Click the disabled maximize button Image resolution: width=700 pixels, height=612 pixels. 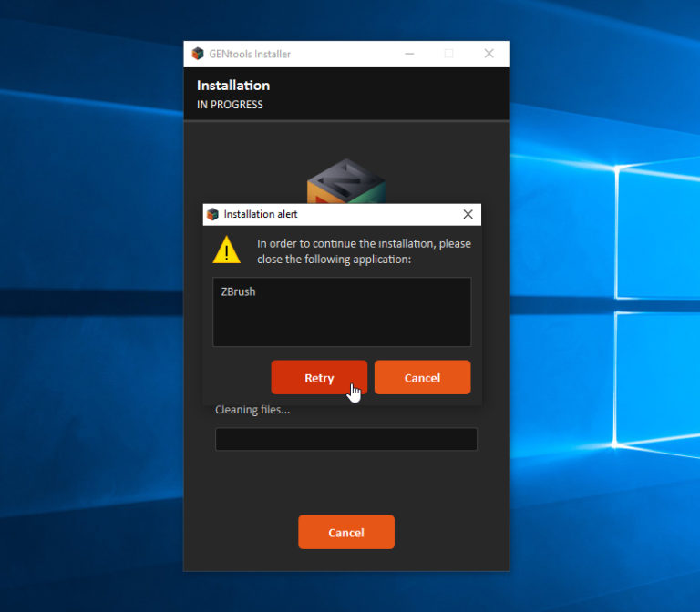coord(448,54)
